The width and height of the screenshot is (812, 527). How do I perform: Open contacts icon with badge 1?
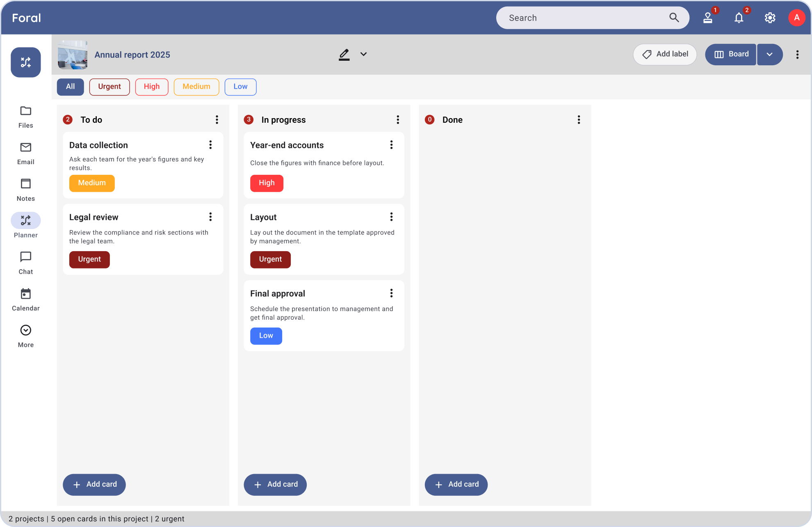point(708,18)
